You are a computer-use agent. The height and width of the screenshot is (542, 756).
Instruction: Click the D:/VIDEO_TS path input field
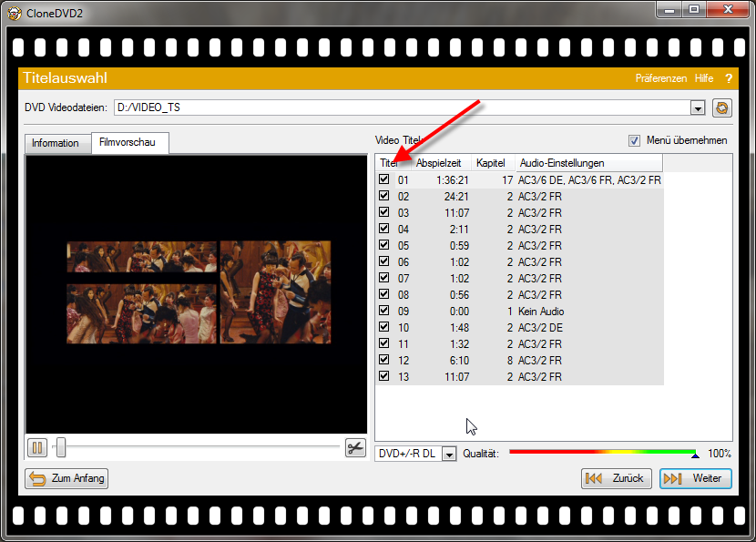point(402,107)
